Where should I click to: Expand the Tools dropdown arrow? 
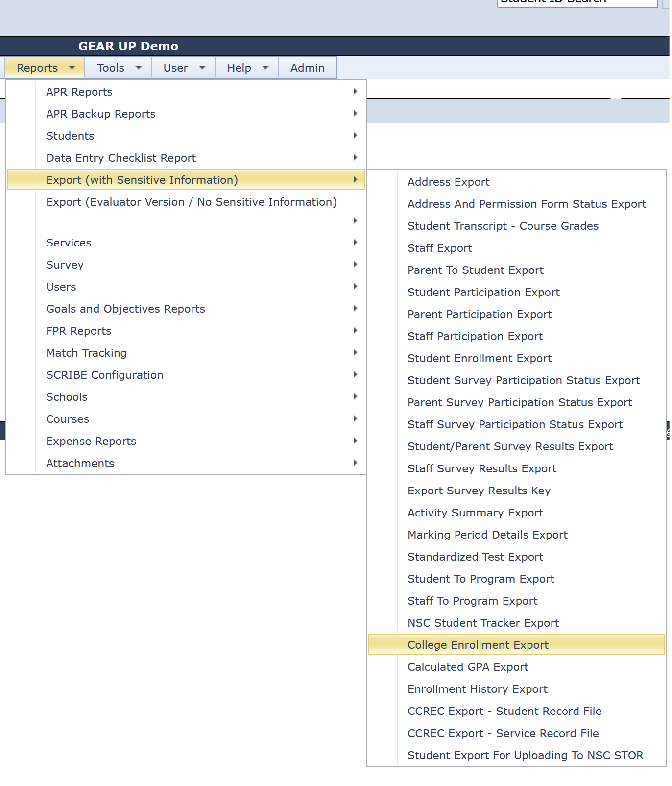(x=139, y=68)
